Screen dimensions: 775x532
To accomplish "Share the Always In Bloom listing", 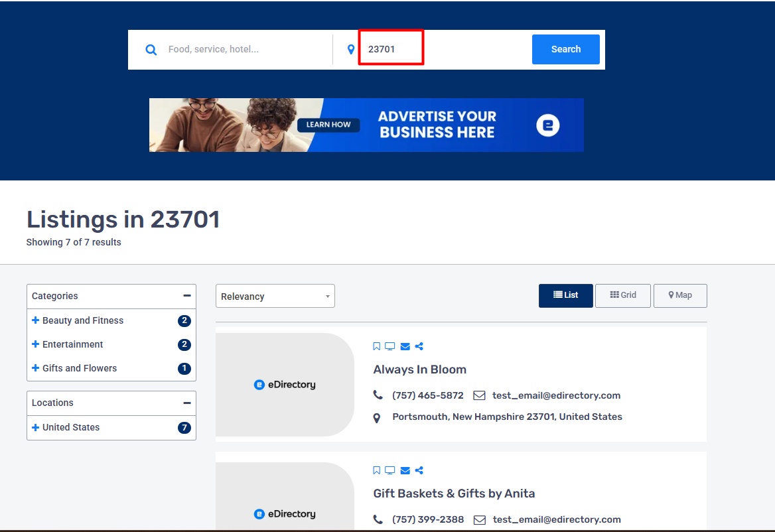I will click(419, 346).
